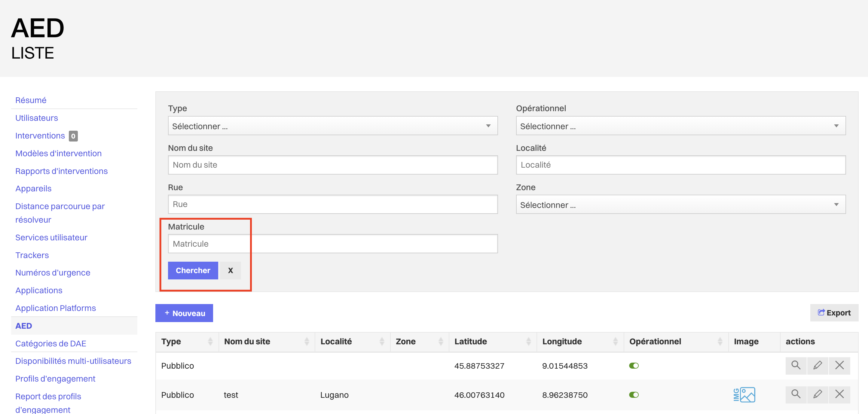
Task: Export the AED list
Action: (x=834, y=313)
